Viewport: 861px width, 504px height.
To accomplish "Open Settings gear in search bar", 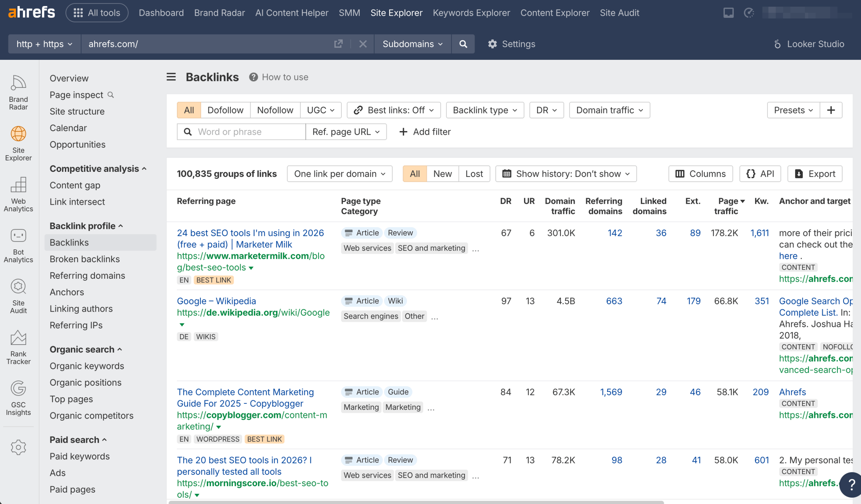I will coord(512,44).
